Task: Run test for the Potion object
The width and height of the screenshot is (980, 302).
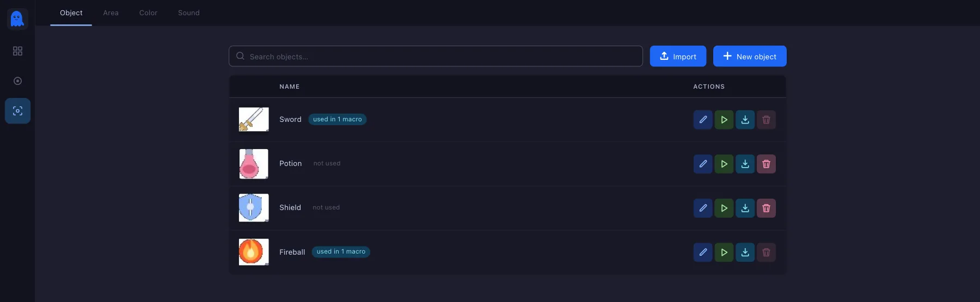Action: tap(724, 164)
